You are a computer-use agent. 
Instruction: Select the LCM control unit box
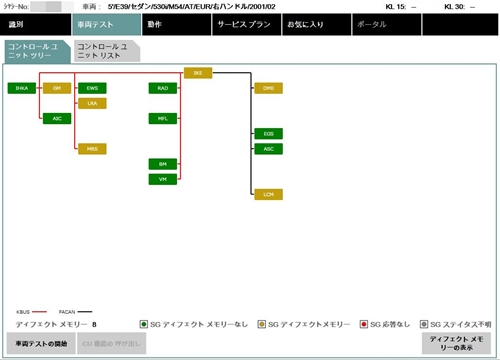268,194
